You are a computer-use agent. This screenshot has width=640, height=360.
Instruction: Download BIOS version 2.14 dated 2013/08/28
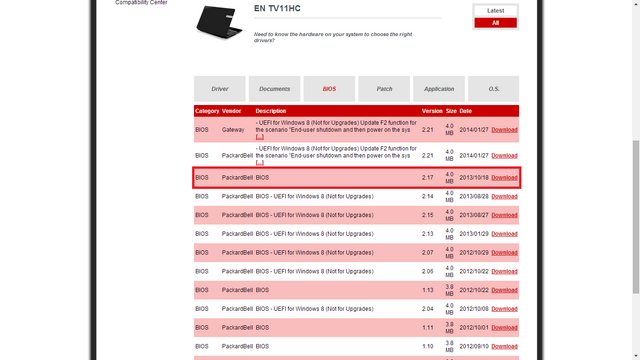tap(504, 197)
